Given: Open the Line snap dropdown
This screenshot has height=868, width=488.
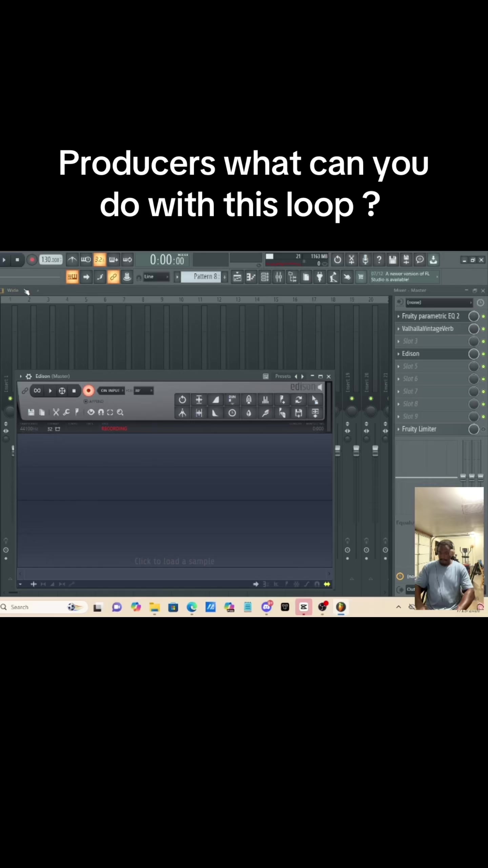Looking at the screenshot, I should 156,277.
